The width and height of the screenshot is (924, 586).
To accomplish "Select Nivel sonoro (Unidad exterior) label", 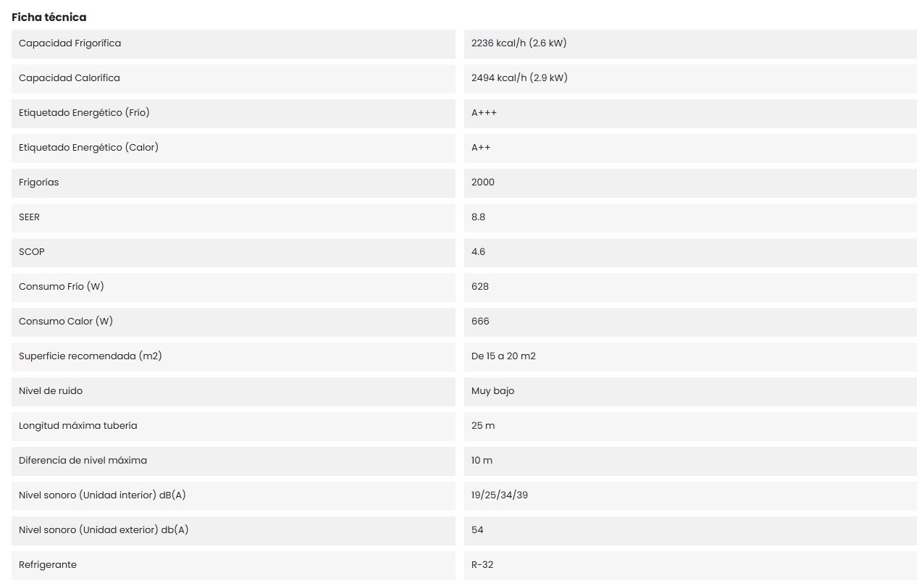I will click(104, 530).
